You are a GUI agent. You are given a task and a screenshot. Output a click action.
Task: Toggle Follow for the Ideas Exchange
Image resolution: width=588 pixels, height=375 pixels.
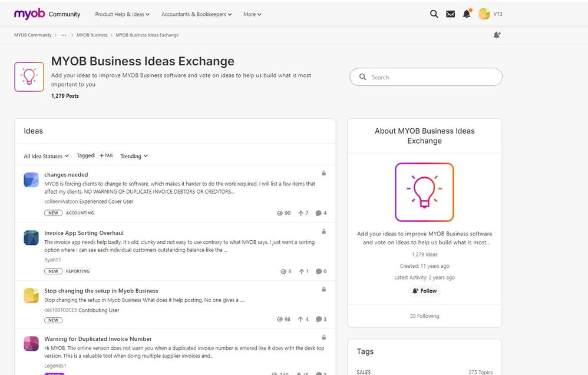[x=424, y=291]
